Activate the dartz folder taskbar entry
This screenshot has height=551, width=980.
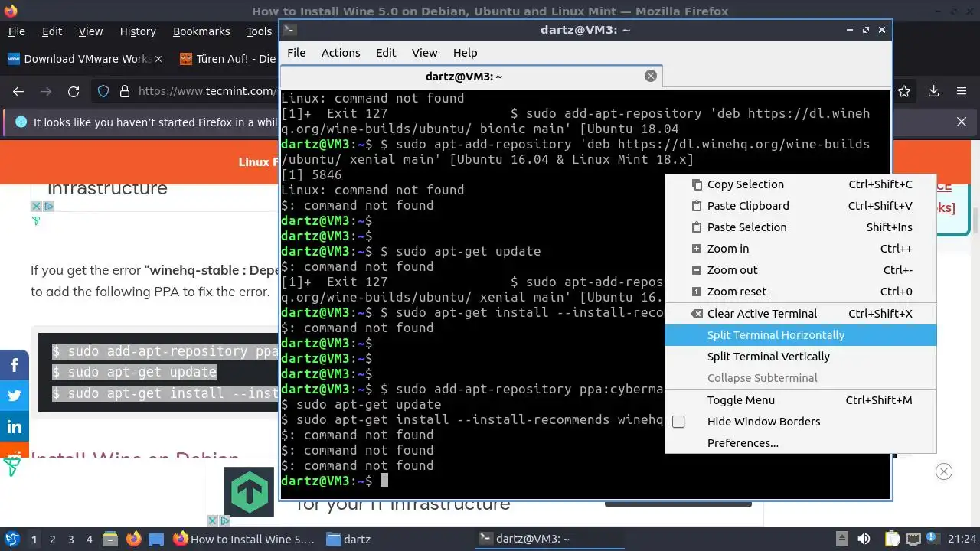point(348,540)
